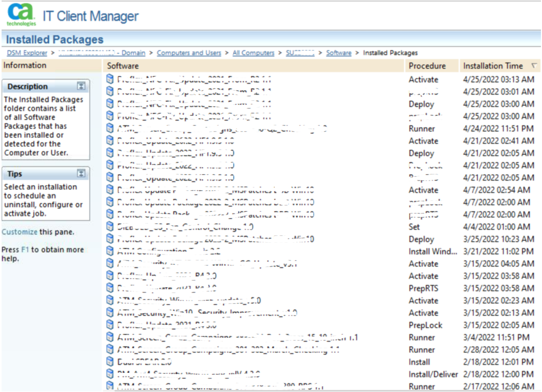
Task: Click the CA Technologies logo
Action: coord(21,15)
